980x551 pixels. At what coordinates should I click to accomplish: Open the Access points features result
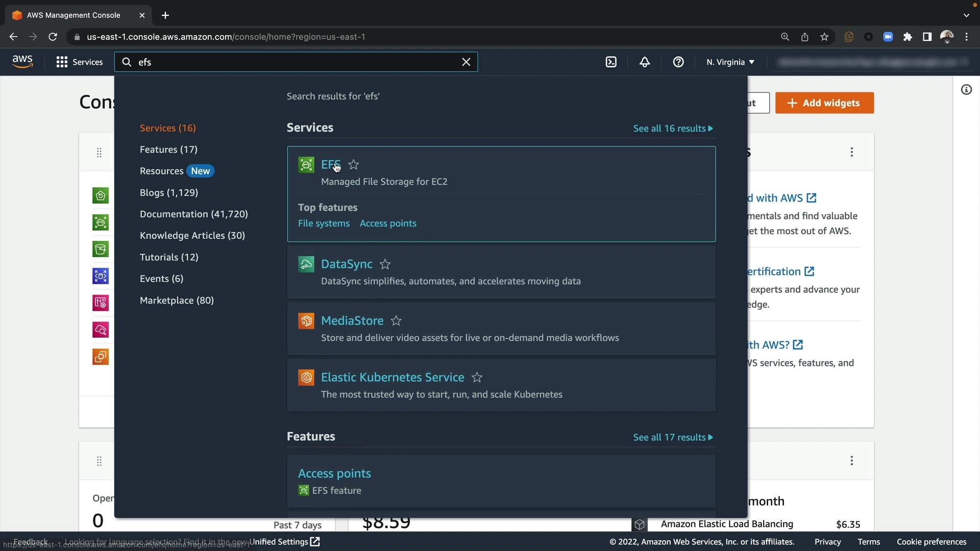point(334,473)
